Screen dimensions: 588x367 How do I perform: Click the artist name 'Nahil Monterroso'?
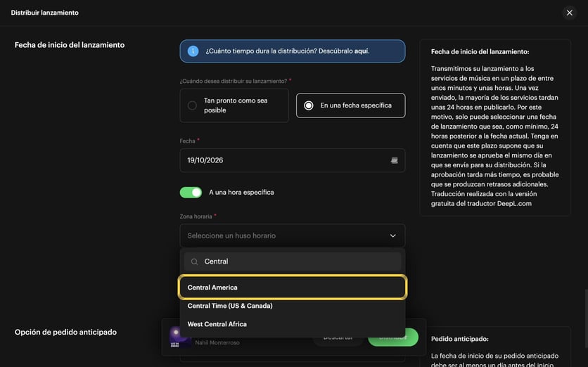click(x=217, y=342)
